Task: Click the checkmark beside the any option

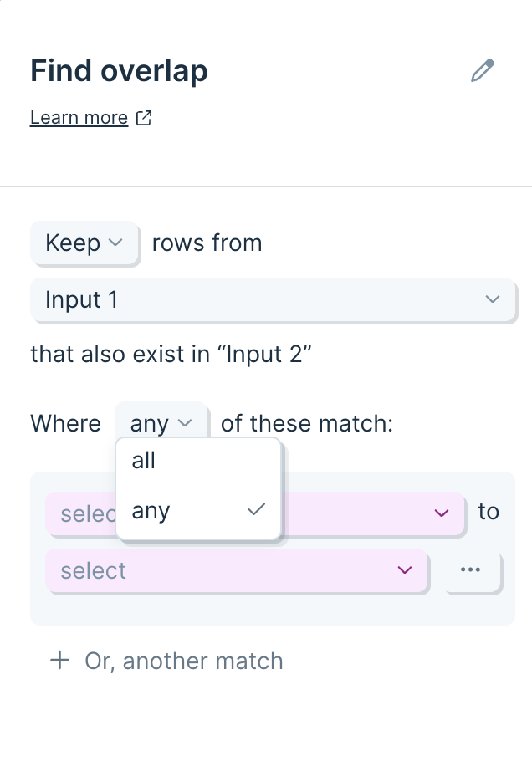Action: click(256, 509)
